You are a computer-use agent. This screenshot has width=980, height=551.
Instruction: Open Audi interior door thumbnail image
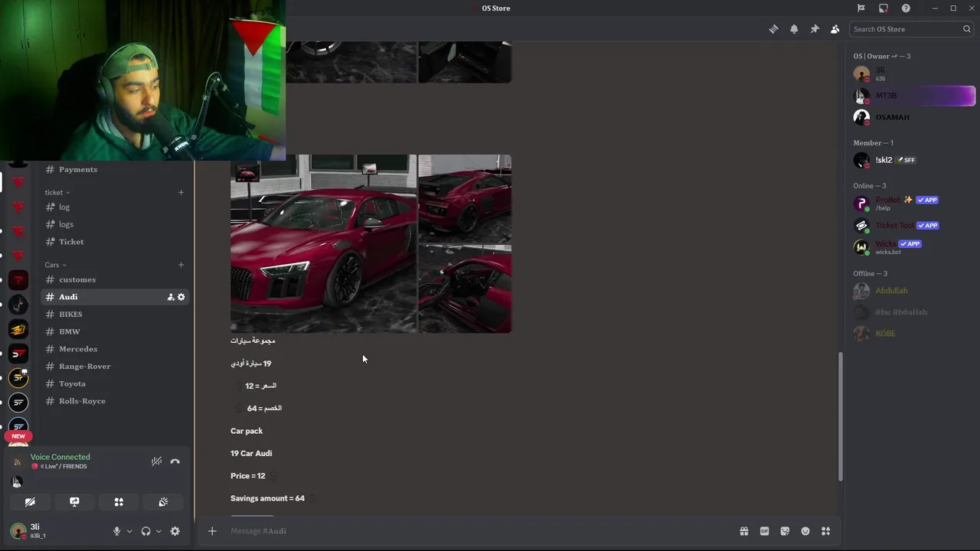tap(465, 289)
